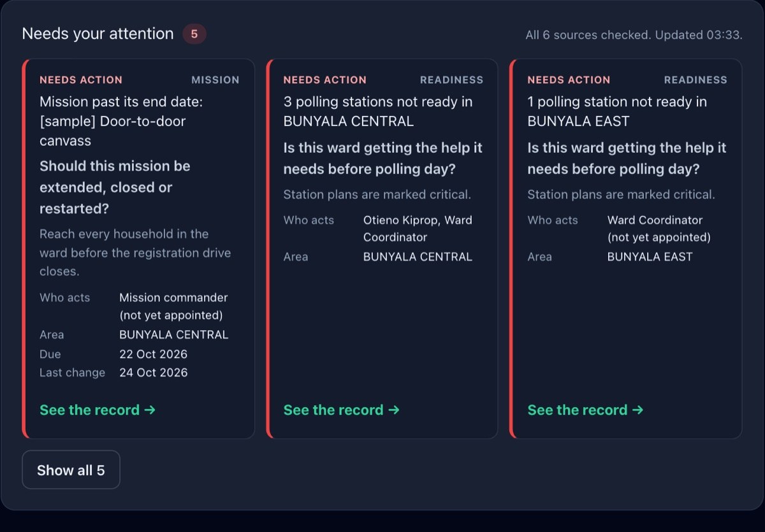Click NEEDS ACTION label on BUNYALA EAST card

tap(569, 80)
